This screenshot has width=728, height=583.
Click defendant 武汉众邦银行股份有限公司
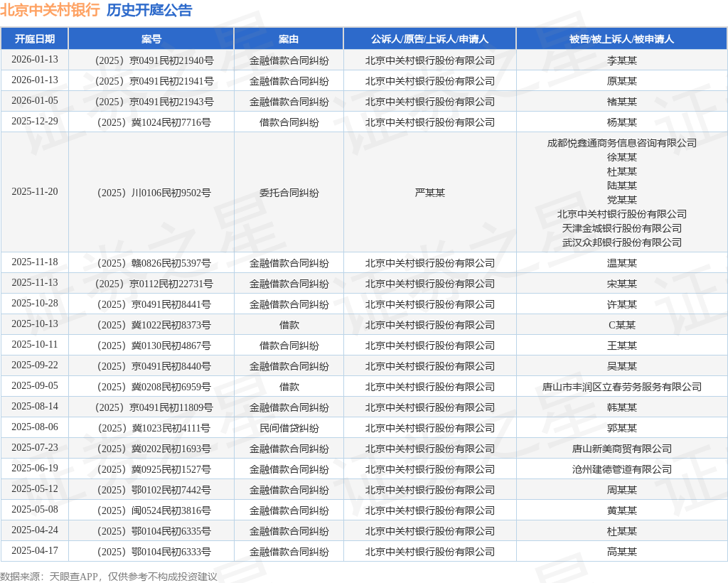621,242
